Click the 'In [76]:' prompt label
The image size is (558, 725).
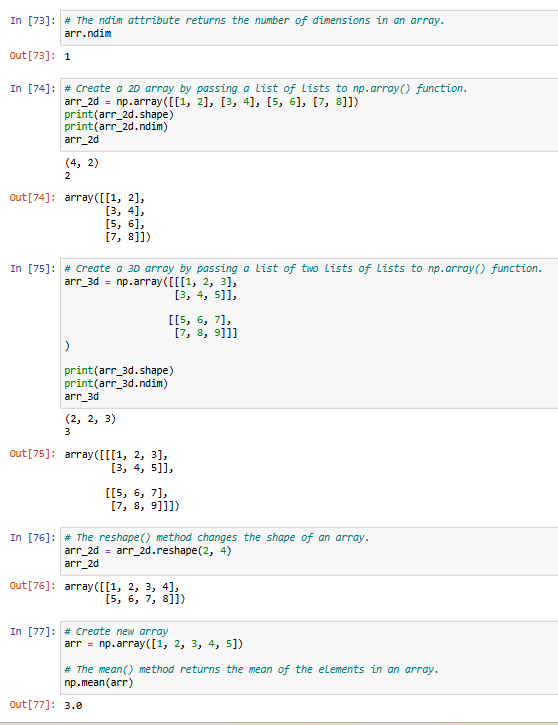click(33, 537)
